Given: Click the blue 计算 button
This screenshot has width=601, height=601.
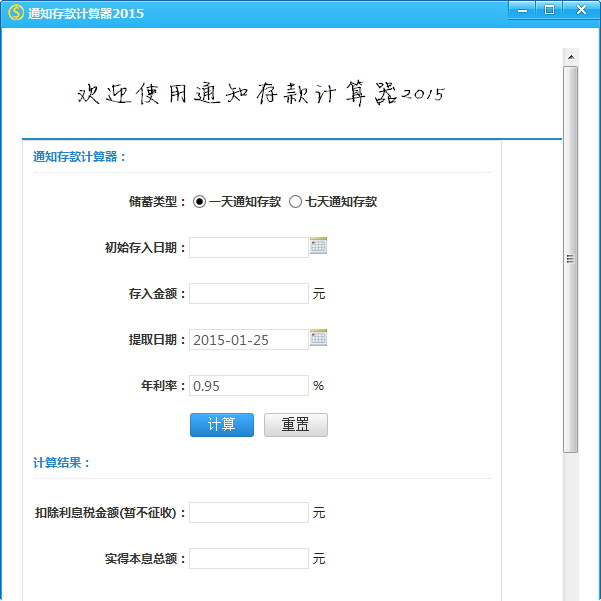Looking at the screenshot, I should coord(222,425).
